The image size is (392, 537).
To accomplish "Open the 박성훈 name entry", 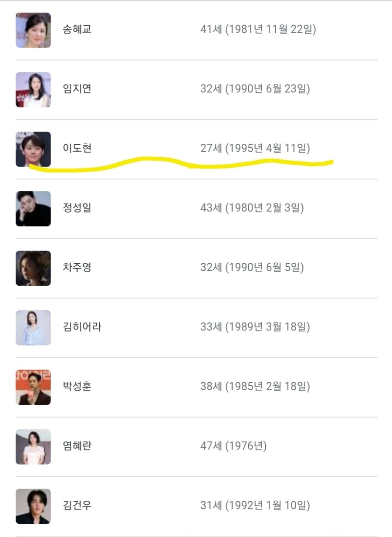I will (x=77, y=387).
